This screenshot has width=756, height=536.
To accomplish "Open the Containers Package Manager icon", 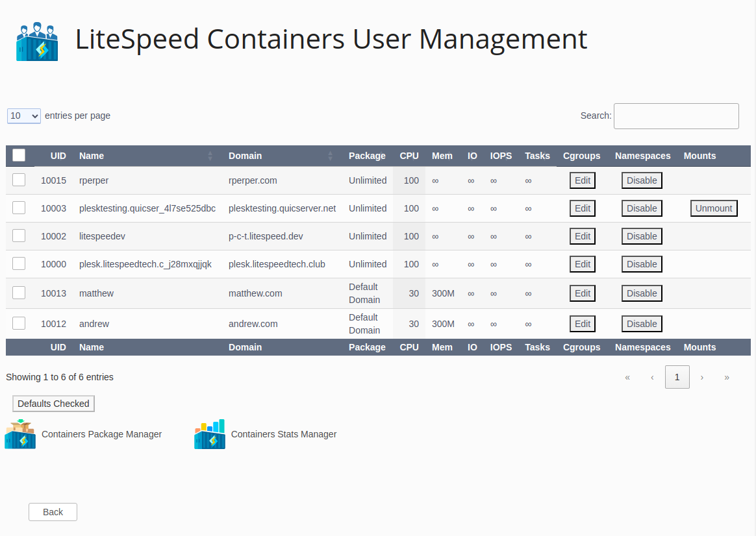I will [x=19, y=433].
